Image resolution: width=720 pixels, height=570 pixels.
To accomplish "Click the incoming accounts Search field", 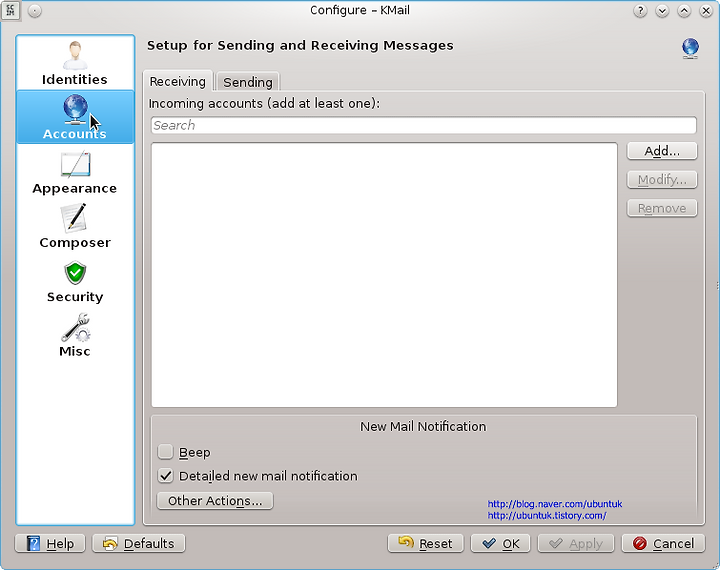I will pos(423,125).
